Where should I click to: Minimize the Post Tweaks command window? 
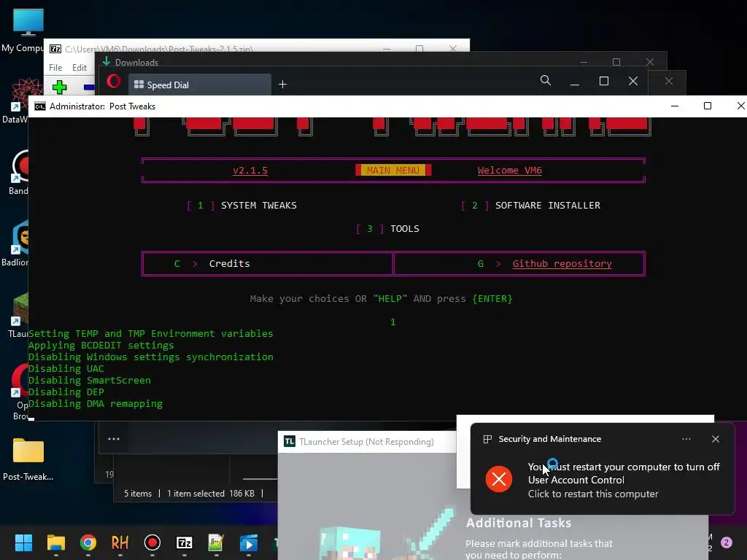(675, 106)
